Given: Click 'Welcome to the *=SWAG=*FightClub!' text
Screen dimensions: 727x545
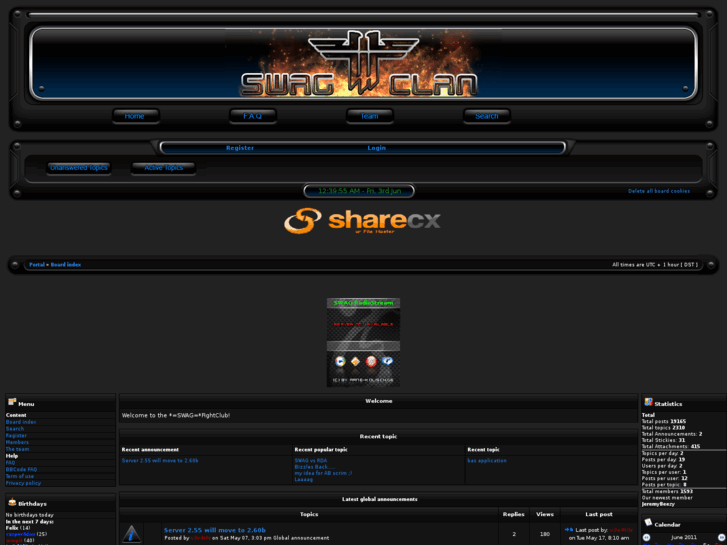Looking at the screenshot, I should tap(176, 416).
